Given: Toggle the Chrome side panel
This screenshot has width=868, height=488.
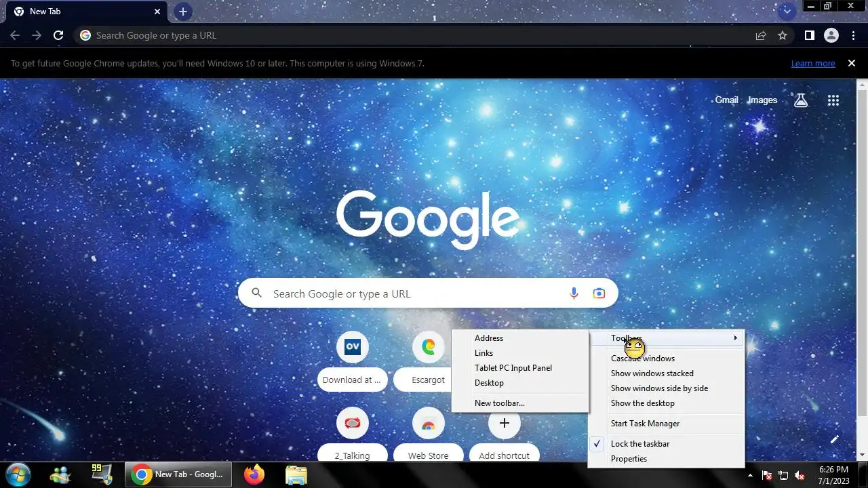Looking at the screenshot, I should coord(809,35).
